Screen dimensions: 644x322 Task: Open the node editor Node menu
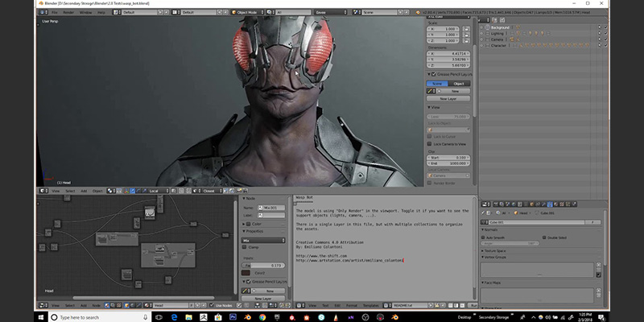(96, 306)
